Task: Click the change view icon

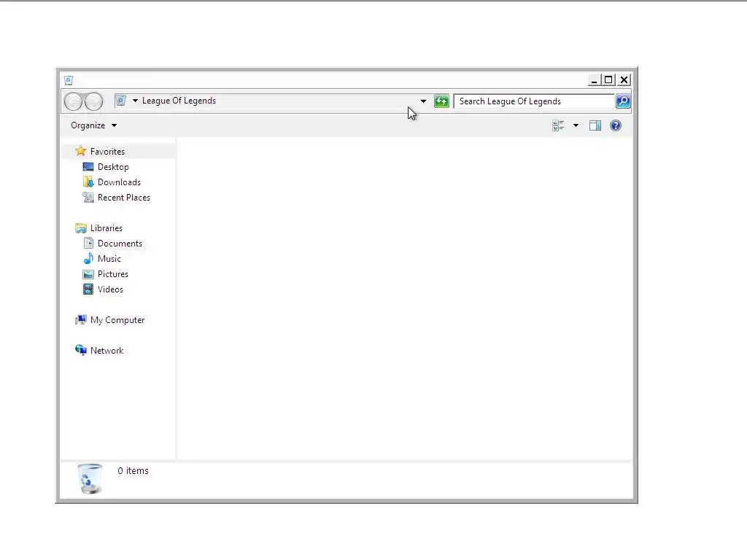Action: [x=558, y=125]
